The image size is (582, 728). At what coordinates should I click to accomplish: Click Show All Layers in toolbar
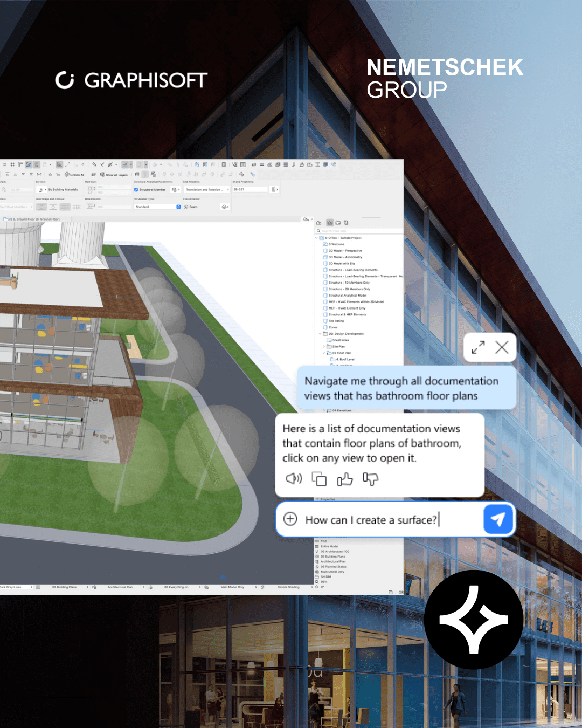116,175
